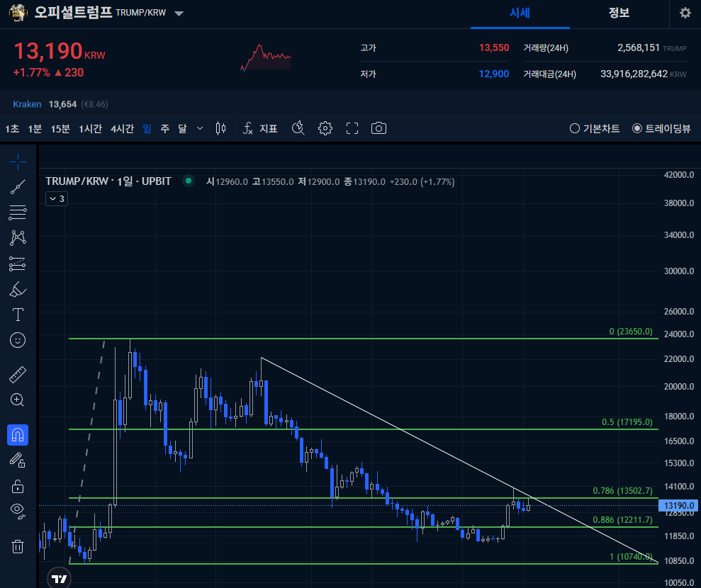Select the 15분 timeframe
Viewport: 701px width, 588px height.
60,129
